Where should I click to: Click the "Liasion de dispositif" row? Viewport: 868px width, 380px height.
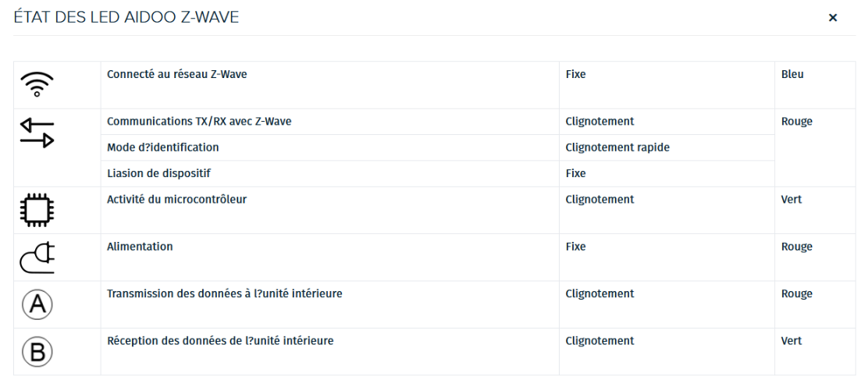tap(160, 173)
